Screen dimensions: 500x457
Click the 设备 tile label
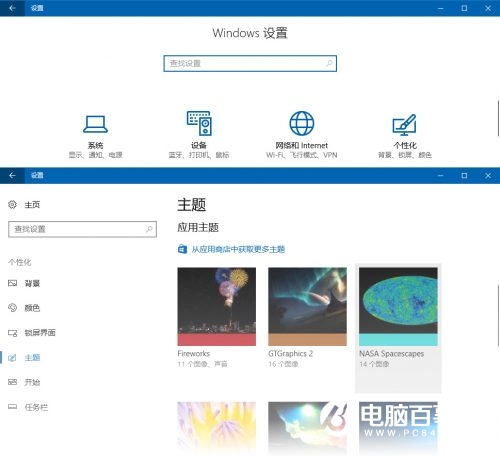pyautogui.click(x=199, y=145)
